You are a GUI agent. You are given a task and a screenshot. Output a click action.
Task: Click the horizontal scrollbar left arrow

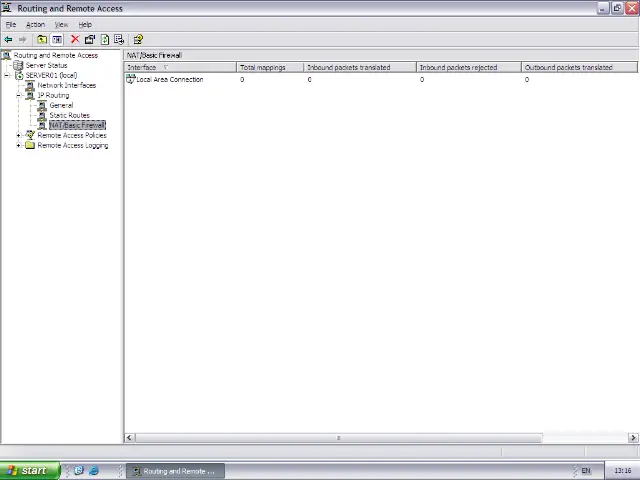(129, 438)
